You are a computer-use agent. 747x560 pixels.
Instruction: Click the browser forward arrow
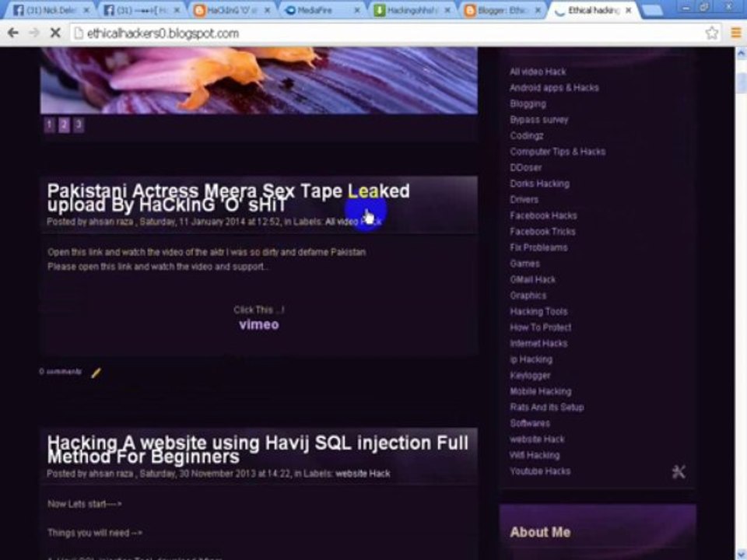[x=34, y=33]
